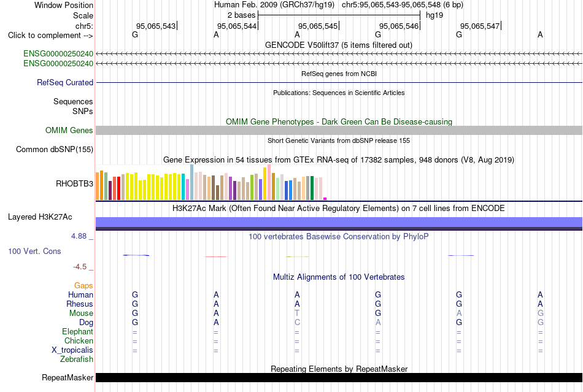Select the Dog alignment row label
Viewport: 583px width, 392px height.
[x=86, y=323]
